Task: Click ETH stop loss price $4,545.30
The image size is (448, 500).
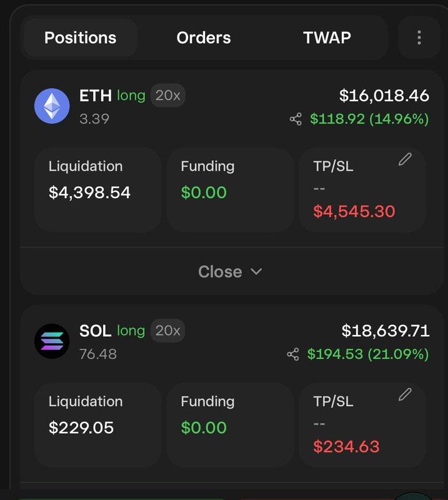Action: coord(354,211)
